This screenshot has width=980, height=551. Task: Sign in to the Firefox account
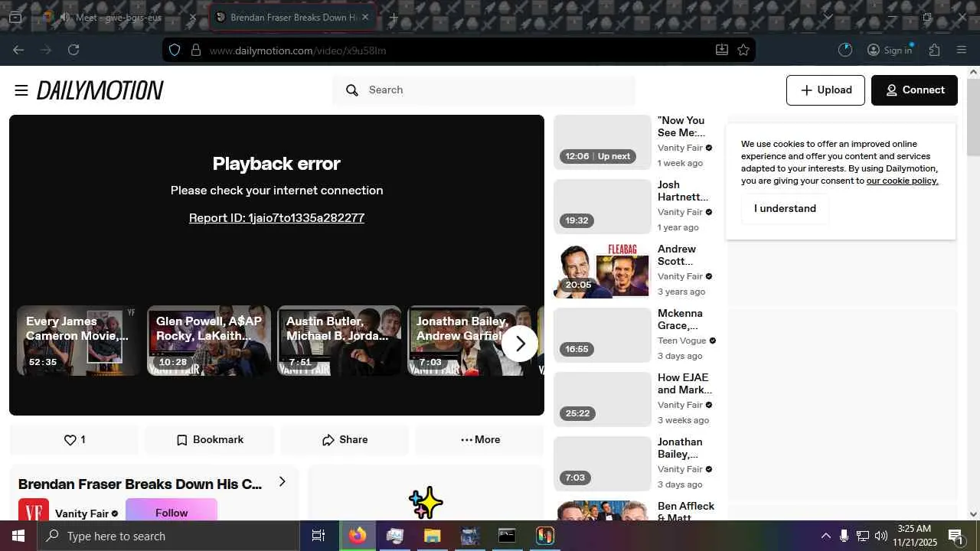(x=890, y=50)
